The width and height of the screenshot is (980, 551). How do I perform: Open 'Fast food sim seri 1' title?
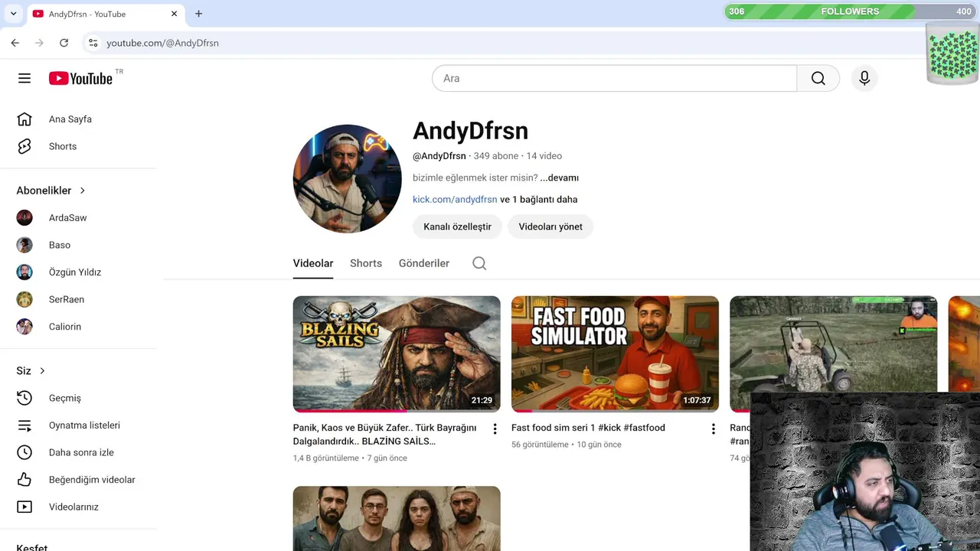(588, 428)
